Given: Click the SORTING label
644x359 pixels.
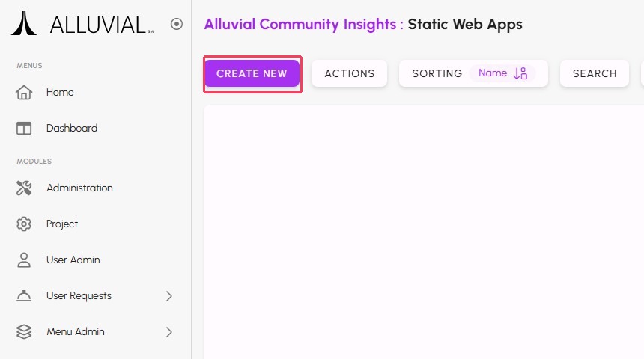Looking at the screenshot, I should point(437,73).
